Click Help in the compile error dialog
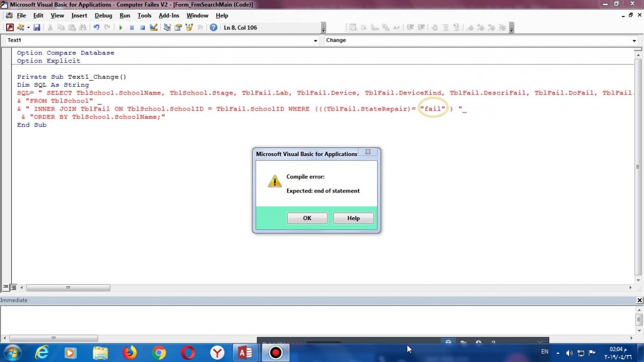Screen dimensions: 644x362 [354, 218]
